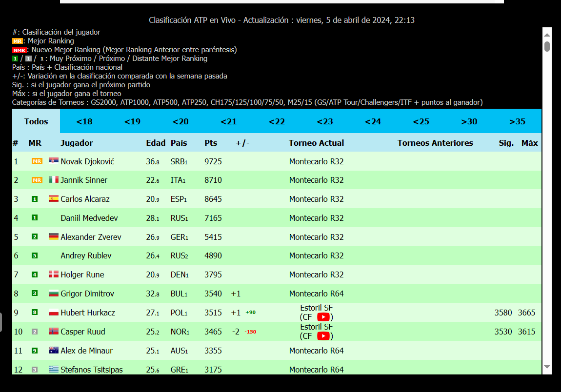Click the green best-ranking badge for Rune
The image size is (561, 392).
35,274
